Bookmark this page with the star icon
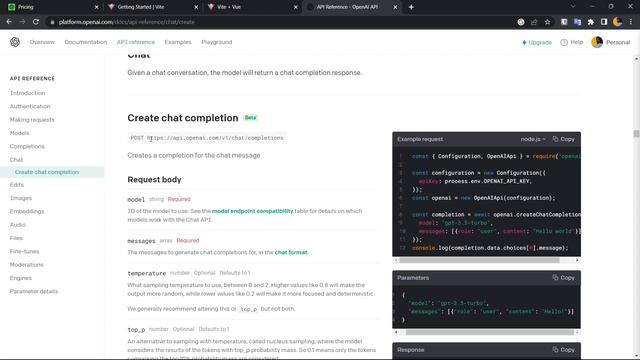 (x=547, y=22)
